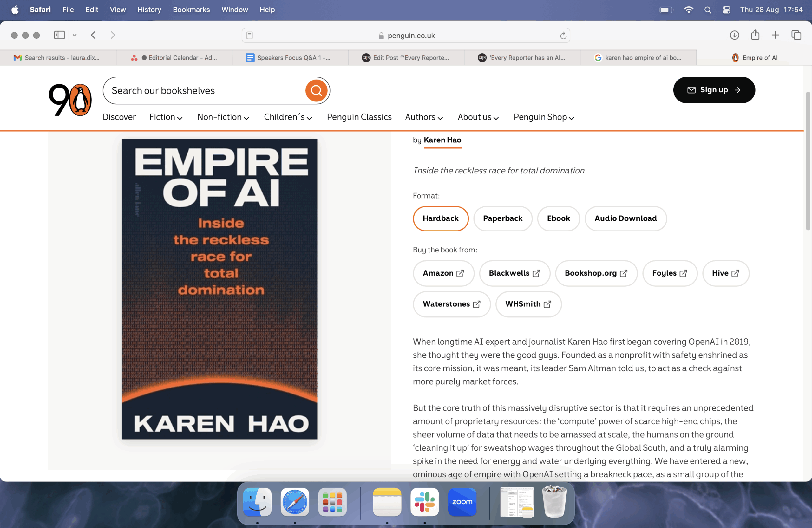Open Control Centre icon in menu bar

(726, 10)
